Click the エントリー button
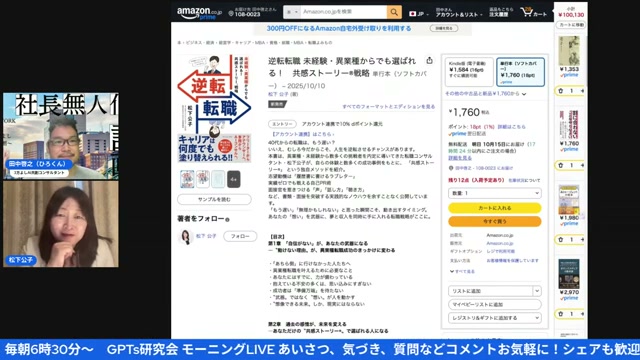Screen dimensions: 640x360 click(282, 124)
